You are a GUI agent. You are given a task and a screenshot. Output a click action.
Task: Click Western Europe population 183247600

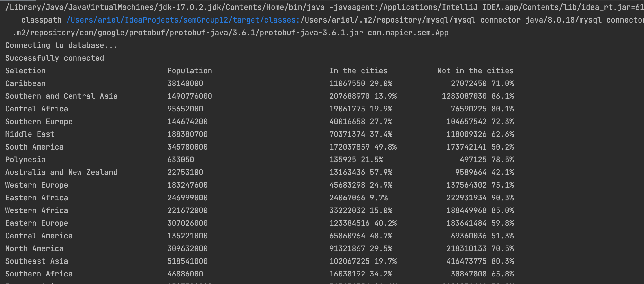pyautogui.click(x=188, y=185)
